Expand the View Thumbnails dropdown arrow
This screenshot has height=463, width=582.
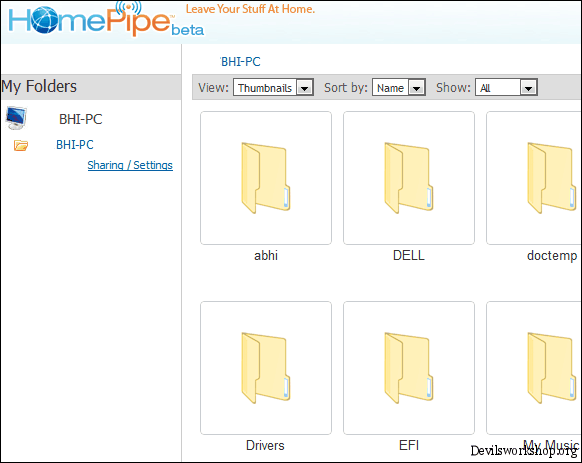[x=304, y=88]
